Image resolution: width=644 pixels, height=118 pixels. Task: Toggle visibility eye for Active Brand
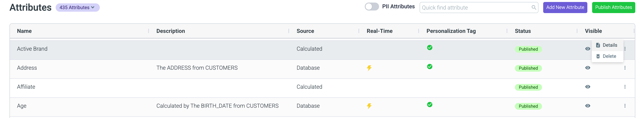588,49
